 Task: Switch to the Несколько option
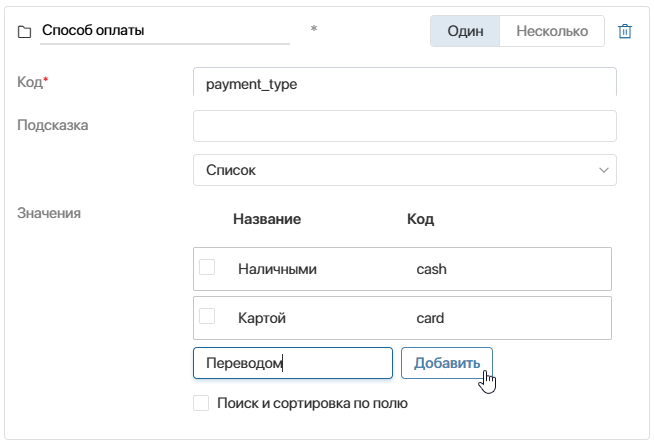click(x=552, y=31)
